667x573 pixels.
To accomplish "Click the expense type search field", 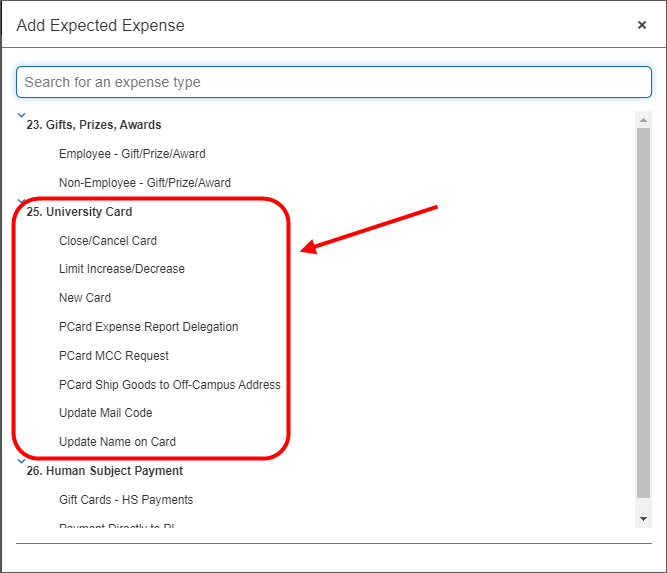I will (x=333, y=82).
